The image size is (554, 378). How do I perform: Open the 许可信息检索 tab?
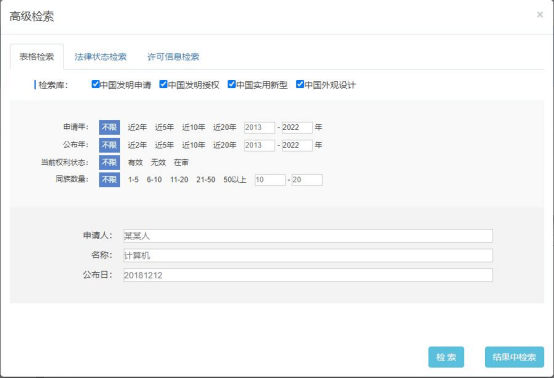pos(173,57)
